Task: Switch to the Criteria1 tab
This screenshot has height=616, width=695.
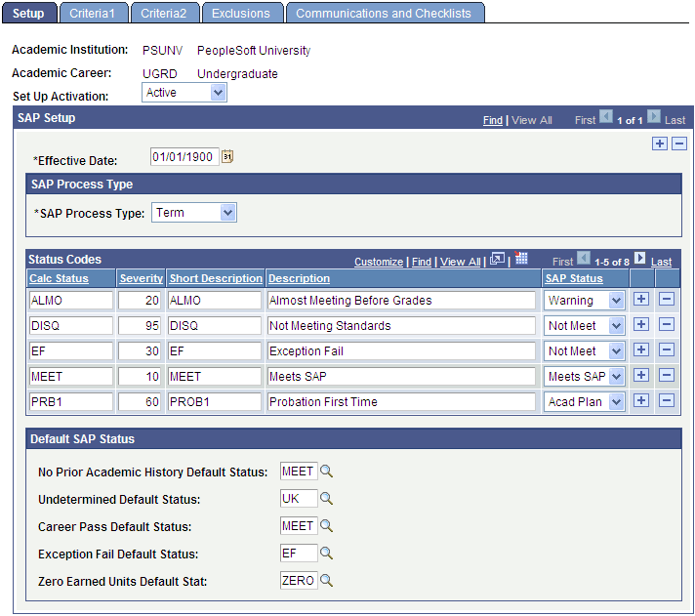Action: (x=93, y=13)
